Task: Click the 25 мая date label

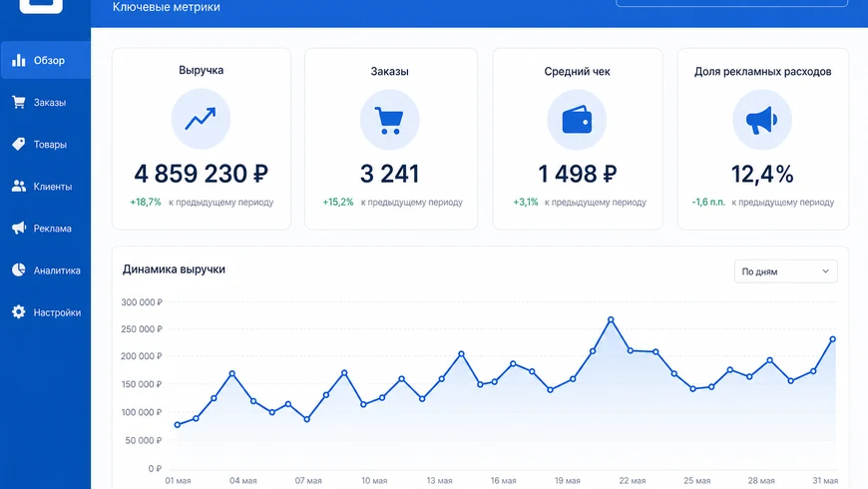Action: click(696, 481)
